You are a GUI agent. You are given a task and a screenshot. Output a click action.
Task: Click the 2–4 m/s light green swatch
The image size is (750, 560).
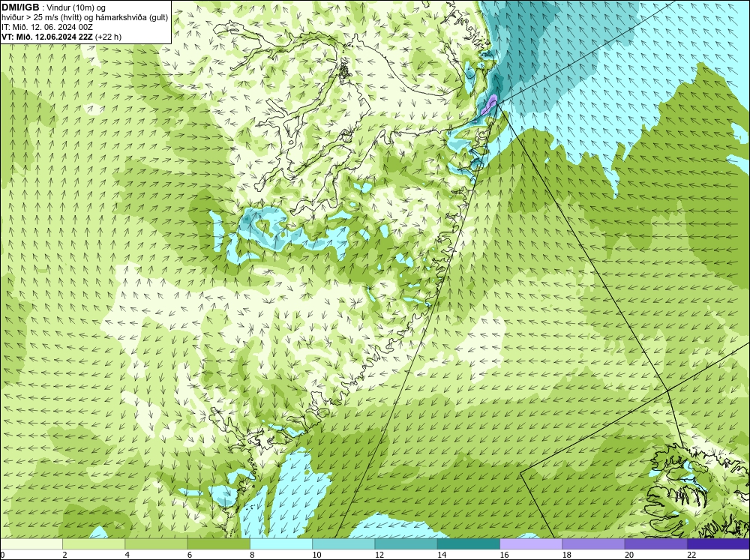[94, 544]
